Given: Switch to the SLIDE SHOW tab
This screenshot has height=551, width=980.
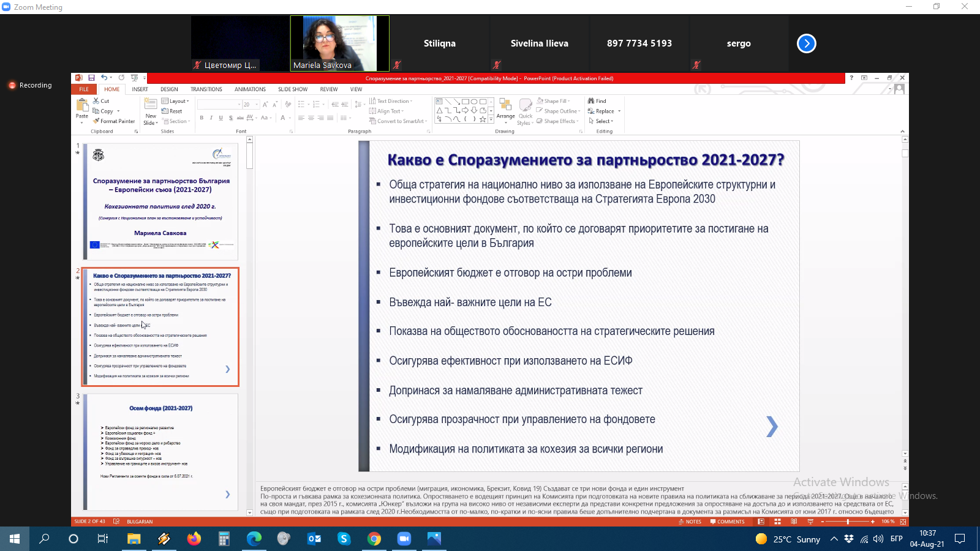Looking at the screenshot, I should tap(293, 89).
